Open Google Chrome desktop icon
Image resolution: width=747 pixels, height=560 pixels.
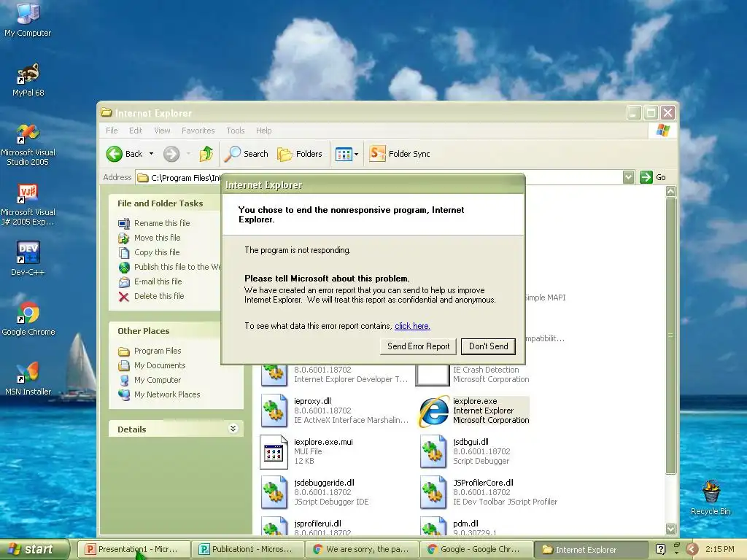pos(28,319)
